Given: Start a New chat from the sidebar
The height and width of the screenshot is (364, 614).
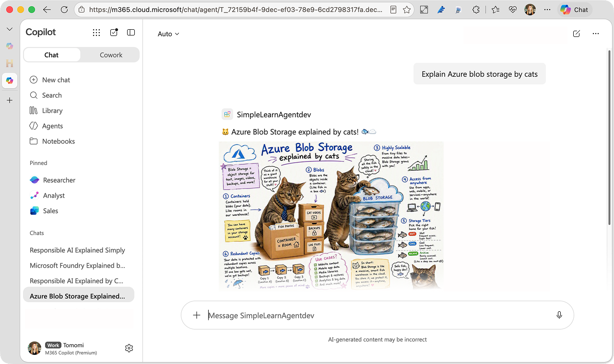Looking at the screenshot, I should click(x=50, y=80).
